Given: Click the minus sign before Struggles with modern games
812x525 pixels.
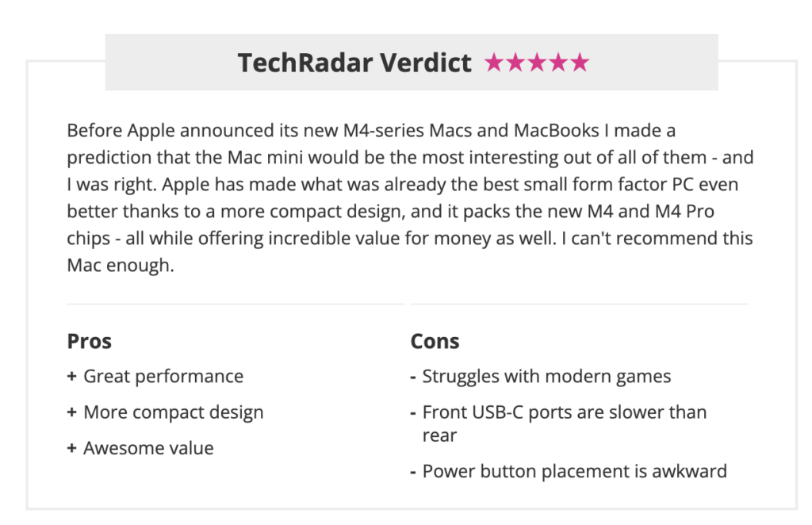Looking at the screenshot, I should [414, 377].
